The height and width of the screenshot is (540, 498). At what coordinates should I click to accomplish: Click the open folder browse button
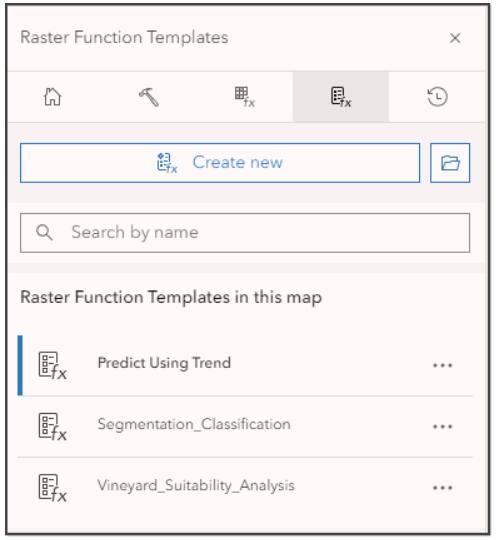[x=450, y=163]
